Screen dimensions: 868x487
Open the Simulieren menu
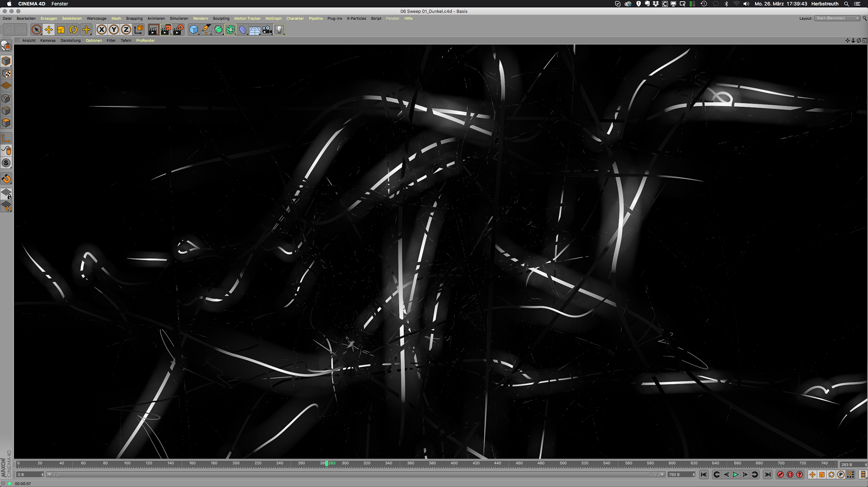179,19
